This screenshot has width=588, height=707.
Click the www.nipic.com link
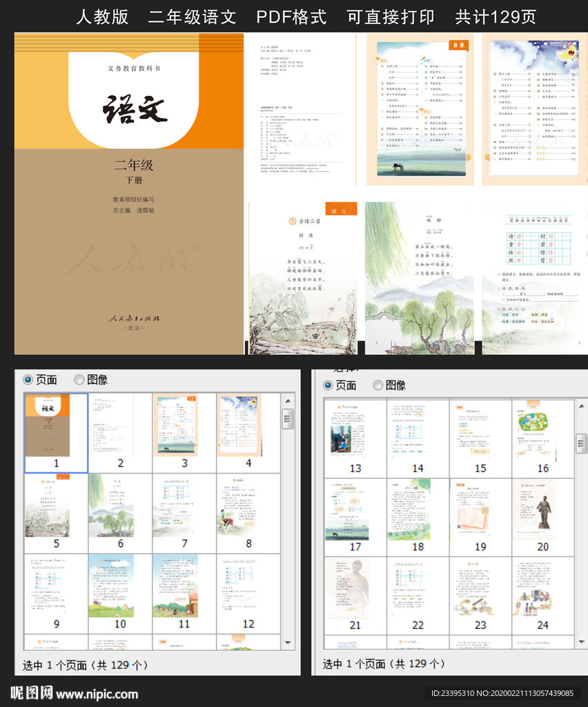pos(97,694)
